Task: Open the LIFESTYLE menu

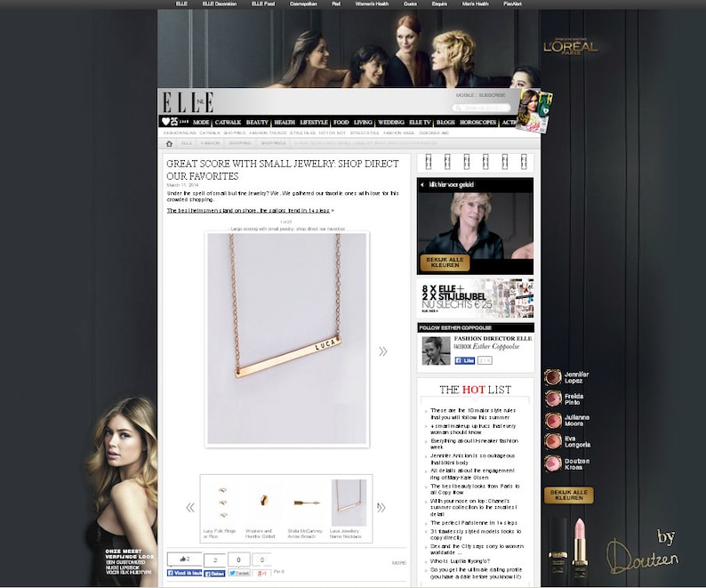Action: click(314, 122)
